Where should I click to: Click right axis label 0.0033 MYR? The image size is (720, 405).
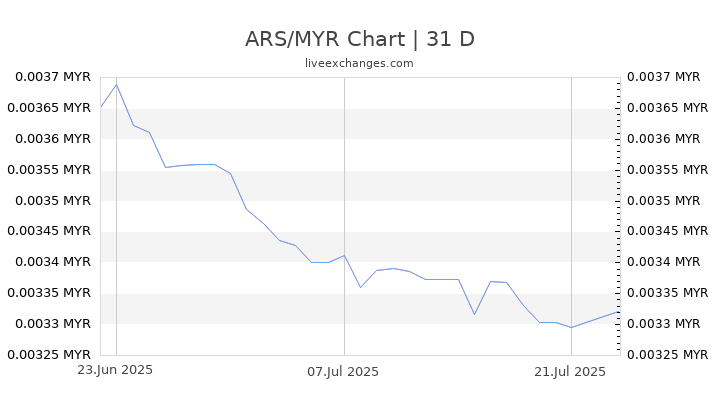664,324
